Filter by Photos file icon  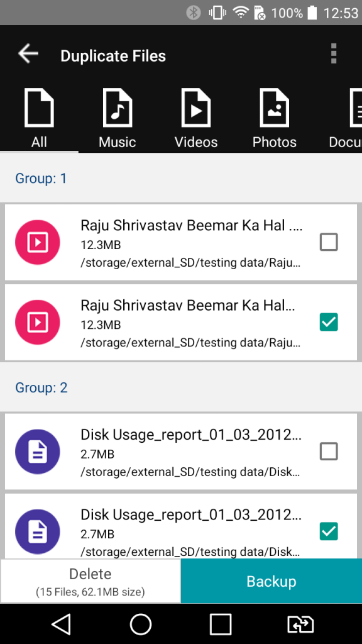pyautogui.click(x=274, y=108)
